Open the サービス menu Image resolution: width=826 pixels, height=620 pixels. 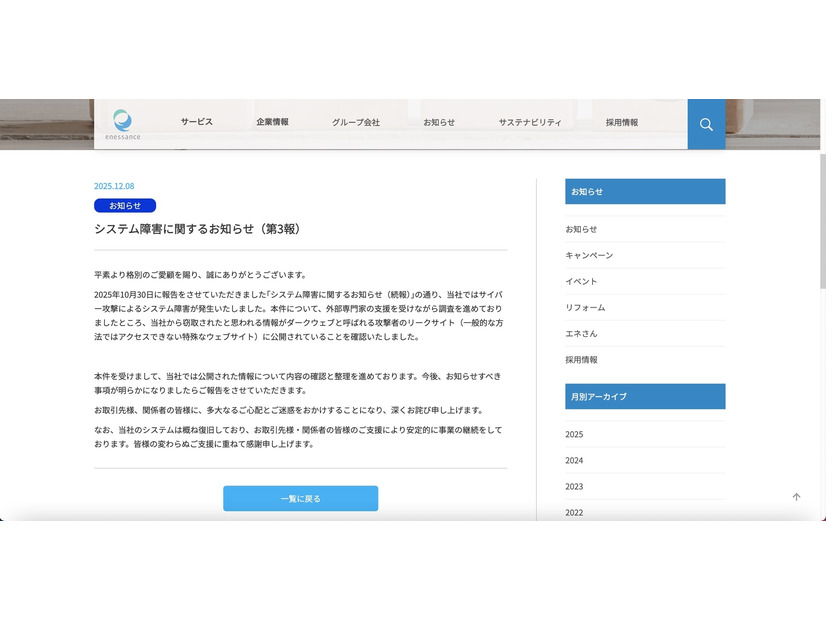pos(196,122)
